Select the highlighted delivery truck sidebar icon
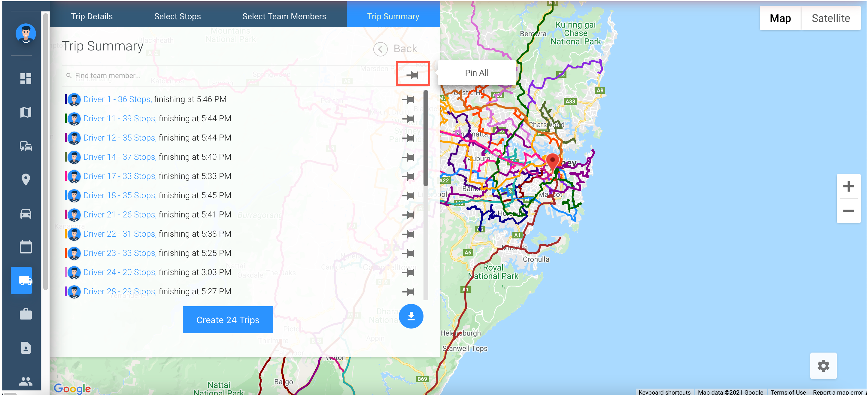 pos(22,280)
